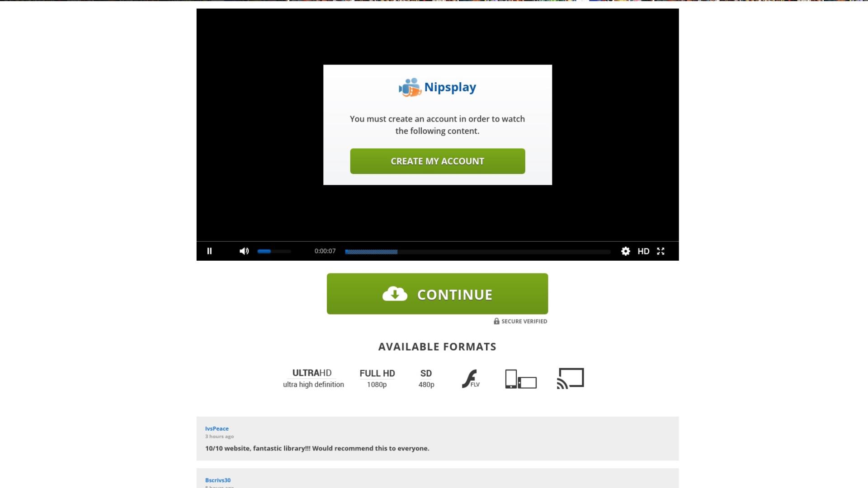Select the mobile and tablet devices icon

[521, 379]
